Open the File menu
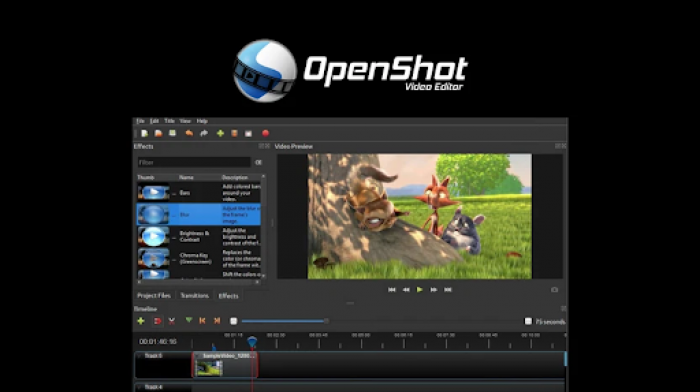The image size is (700, 392). (x=140, y=121)
